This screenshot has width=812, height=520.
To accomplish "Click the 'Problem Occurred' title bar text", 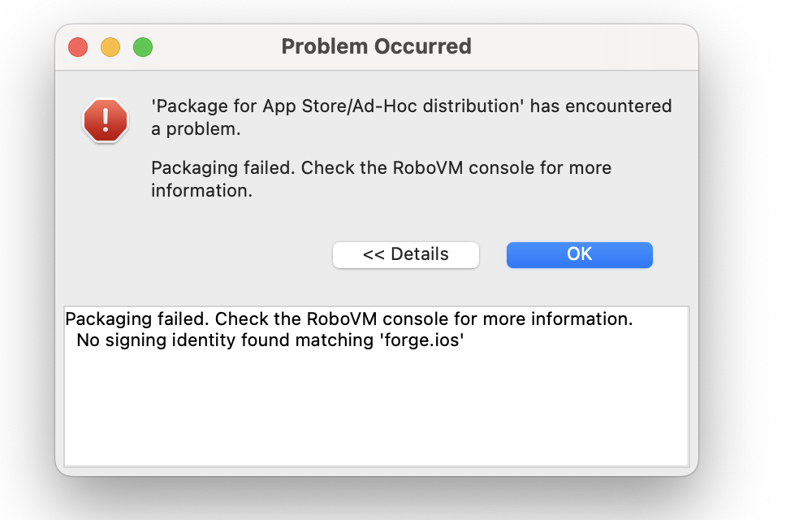I will click(376, 46).
